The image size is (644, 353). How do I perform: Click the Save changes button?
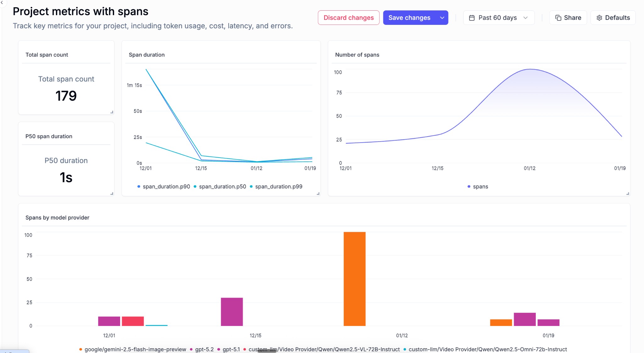pyautogui.click(x=409, y=18)
